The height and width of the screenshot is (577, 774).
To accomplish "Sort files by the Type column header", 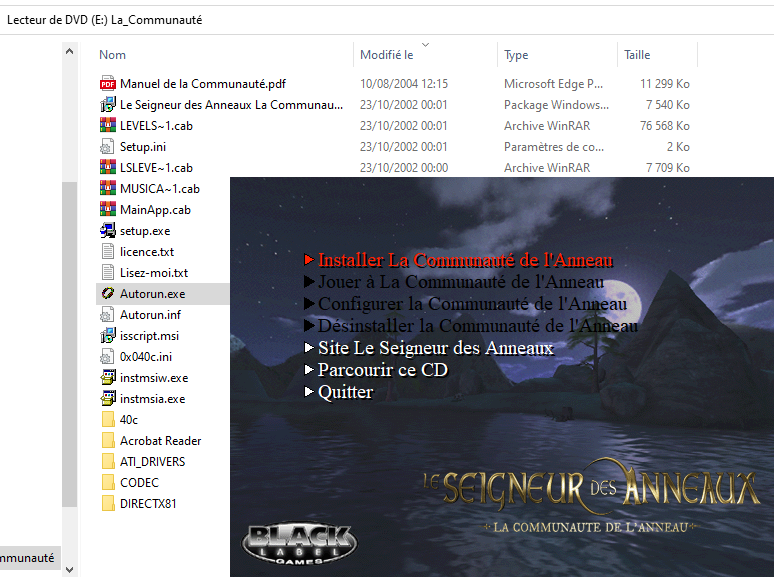I will (516, 55).
